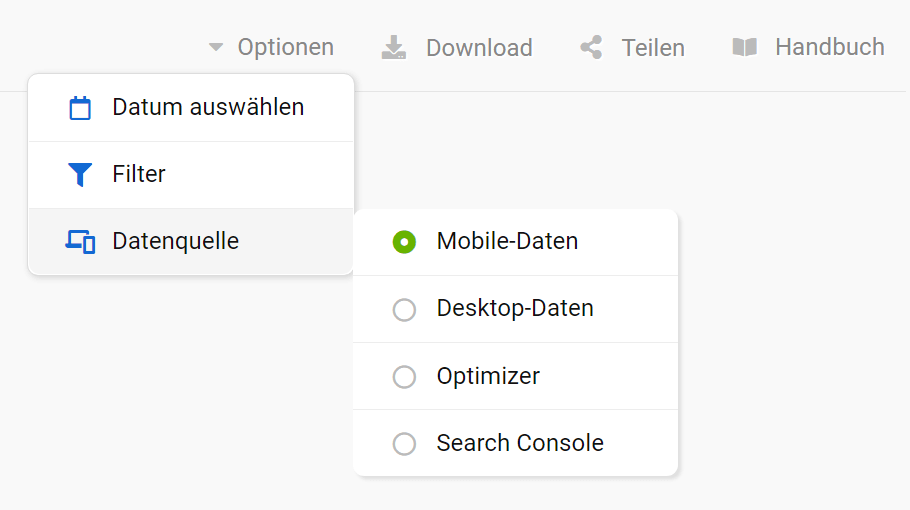910x510 pixels.
Task: Open the Handbuch link
Action: (829, 47)
